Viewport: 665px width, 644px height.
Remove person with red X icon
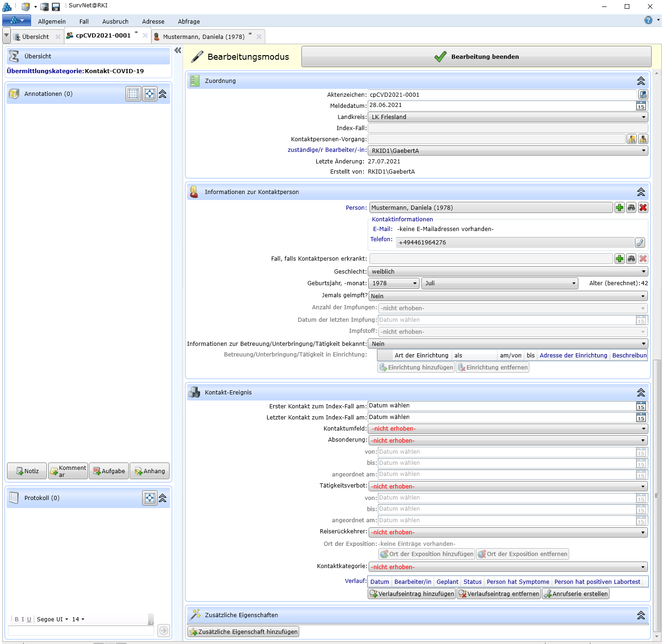643,208
